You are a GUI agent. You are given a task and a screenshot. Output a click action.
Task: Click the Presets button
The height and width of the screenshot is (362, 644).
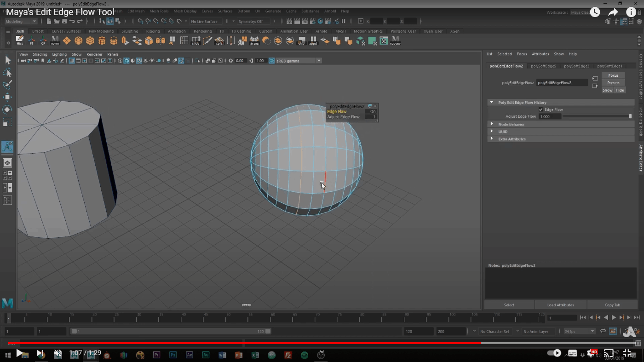(613, 83)
